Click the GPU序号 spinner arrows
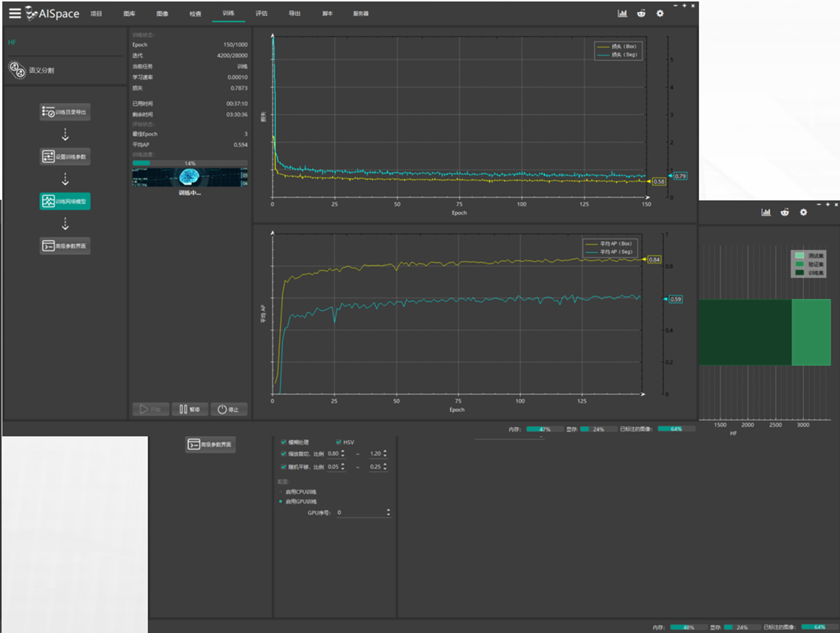 (x=388, y=513)
